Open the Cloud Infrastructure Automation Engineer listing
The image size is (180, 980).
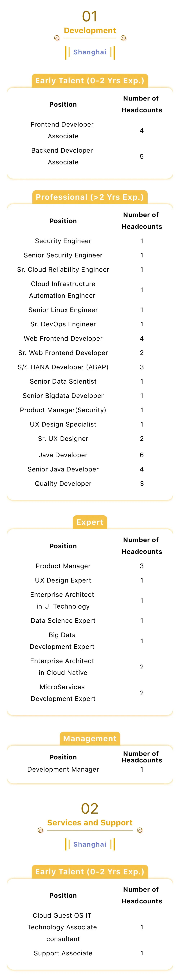click(63, 290)
